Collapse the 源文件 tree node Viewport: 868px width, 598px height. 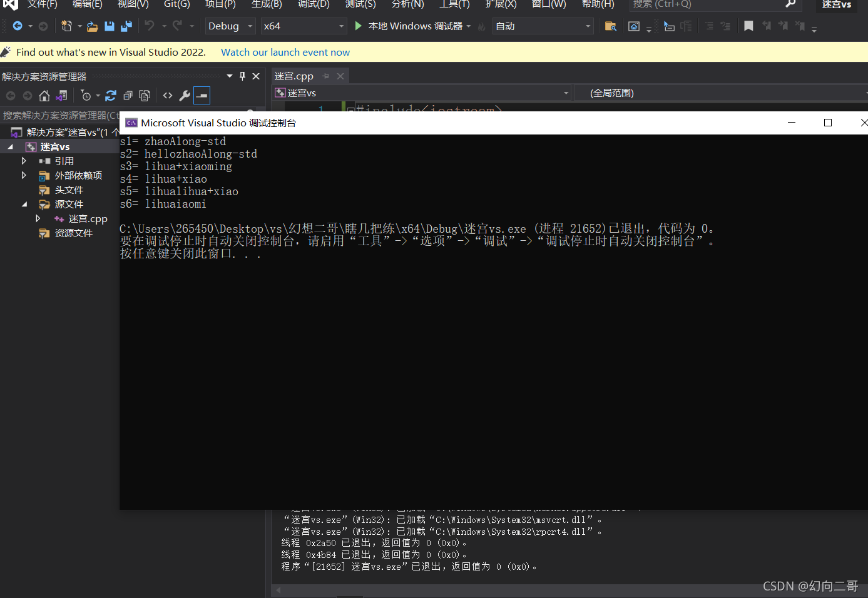click(24, 204)
